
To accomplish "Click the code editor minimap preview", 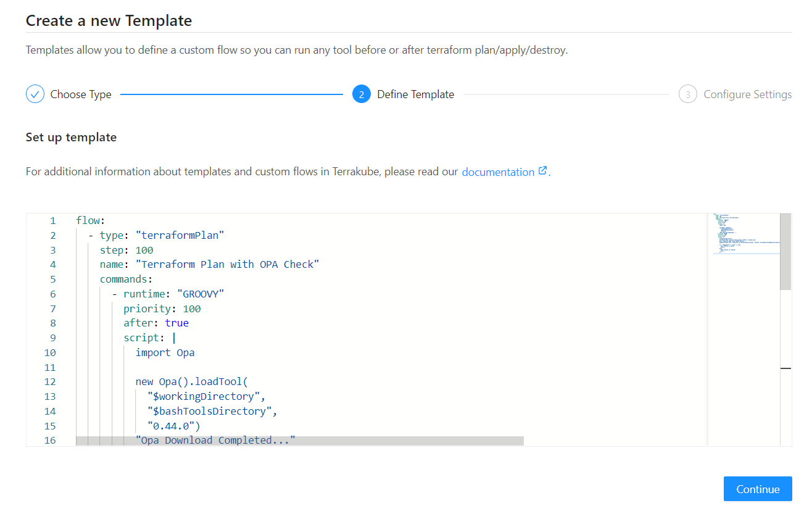I will click(x=743, y=233).
